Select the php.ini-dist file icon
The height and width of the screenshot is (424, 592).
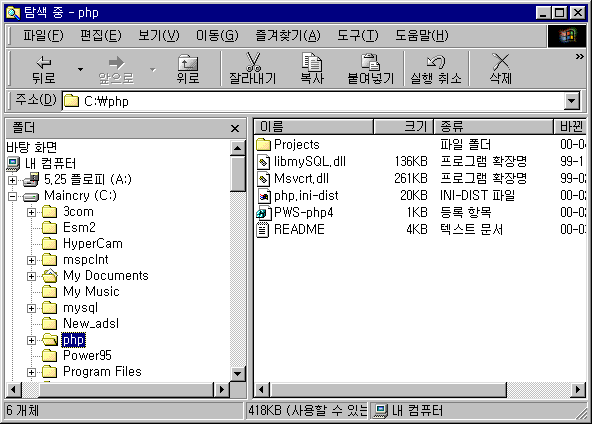point(264,196)
